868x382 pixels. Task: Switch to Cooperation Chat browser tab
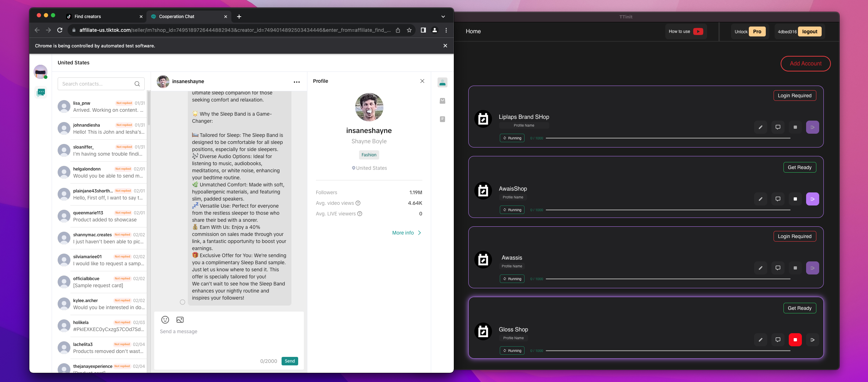[x=188, y=17]
